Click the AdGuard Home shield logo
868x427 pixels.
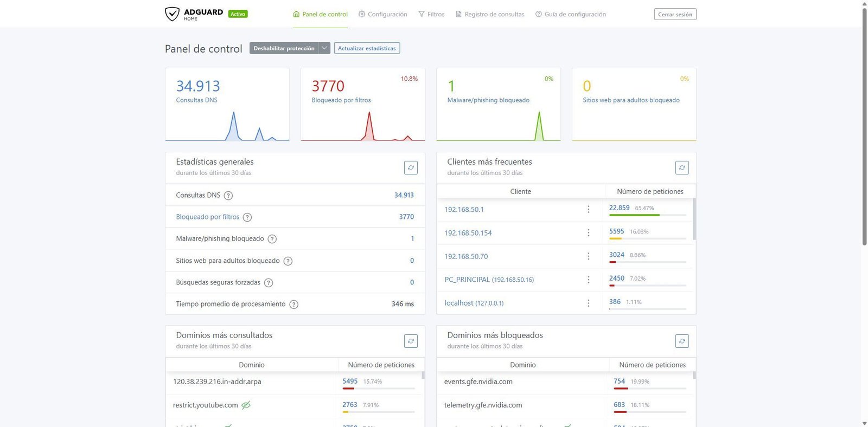(x=172, y=14)
